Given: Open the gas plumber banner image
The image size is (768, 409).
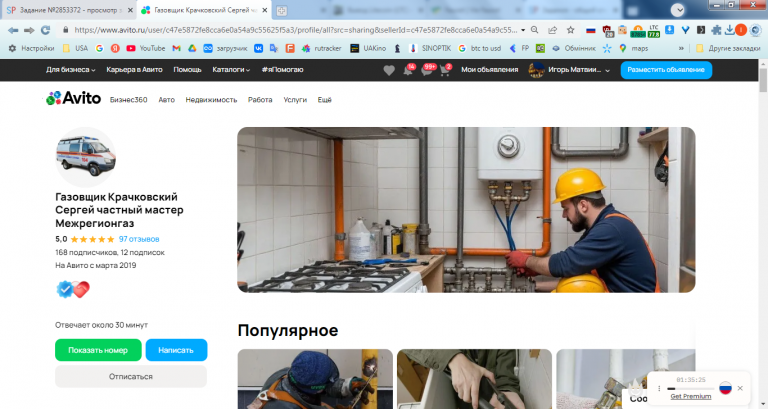Looking at the screenshot, I should coord(466,210).
